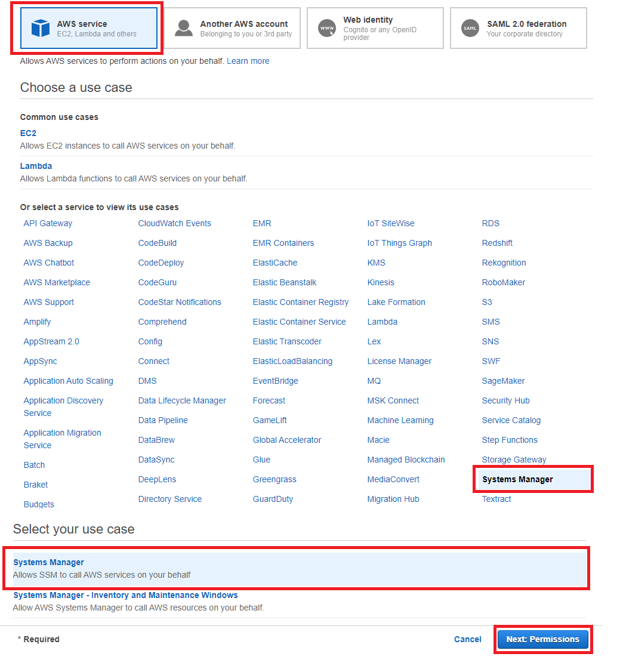This screenshot has height=672, width=623.
Task: Choose CodeDeploy service
Action: [161, 263]
